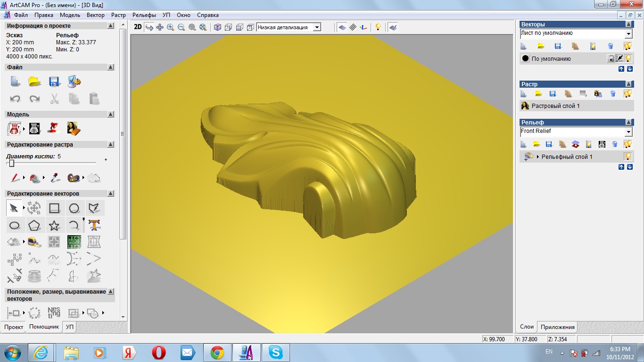644x362 pixels.
Task: Switch to the Приложения tab
Action: 558,327
